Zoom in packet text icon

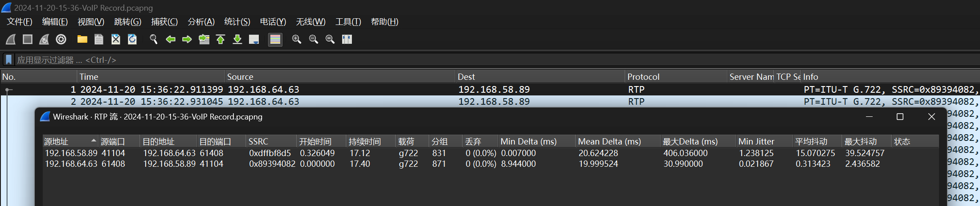[296, 40]
